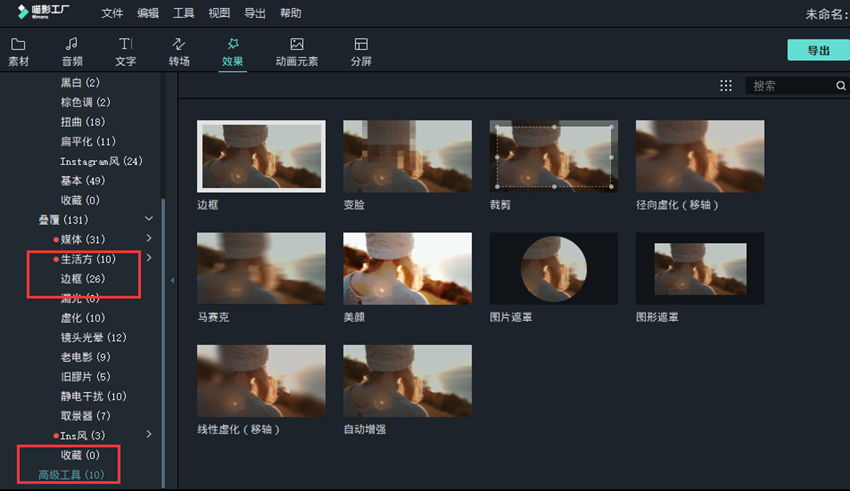Select the 径向虚化（移轴） effect thumbnail

click(700, 156)
